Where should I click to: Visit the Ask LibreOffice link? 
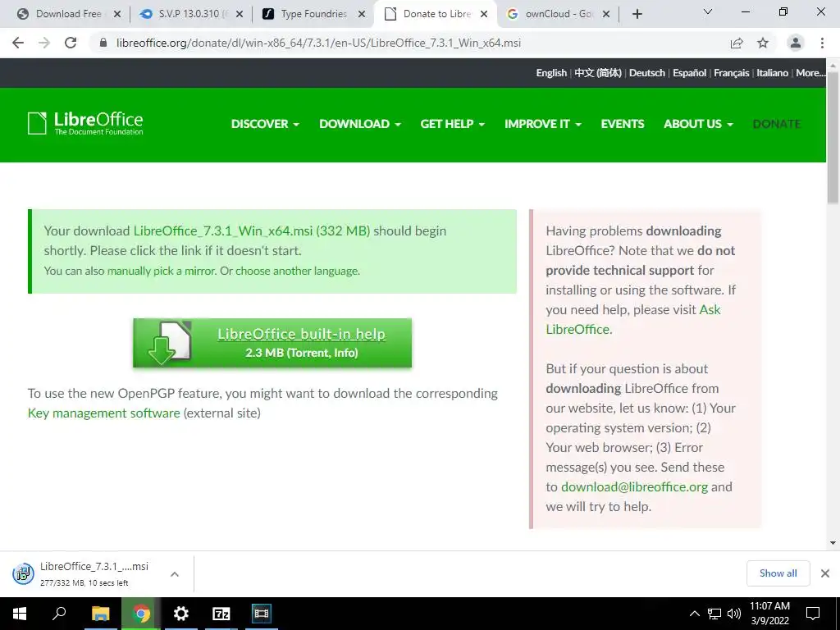click(633, 319)
